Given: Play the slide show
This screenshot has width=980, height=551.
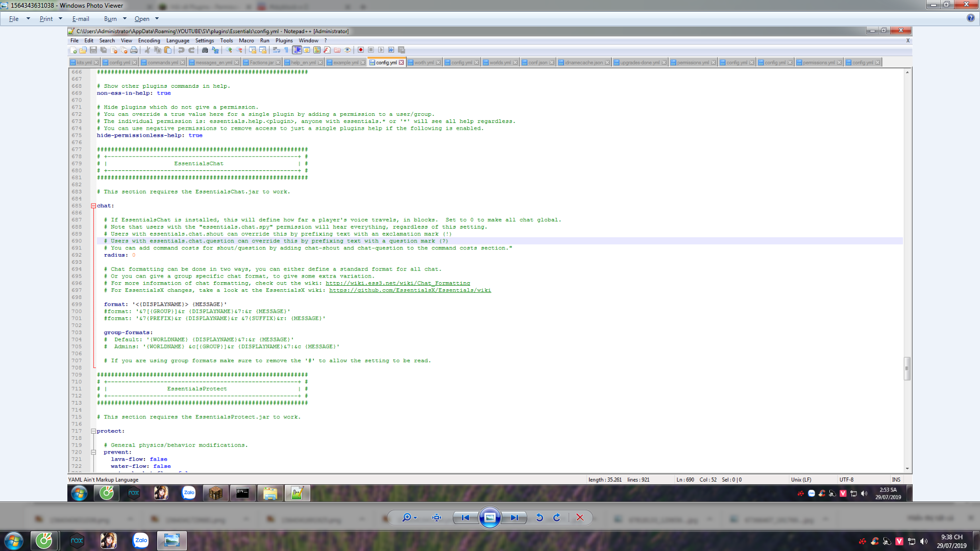Looking at the screenshot, I should click(x=489, y=517).
